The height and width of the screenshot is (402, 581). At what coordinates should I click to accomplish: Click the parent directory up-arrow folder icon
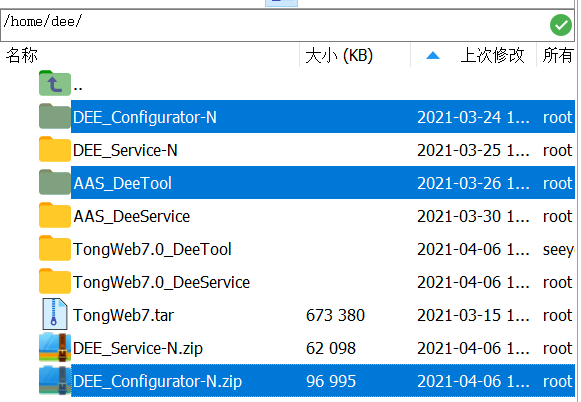click(x=54, y=83)
